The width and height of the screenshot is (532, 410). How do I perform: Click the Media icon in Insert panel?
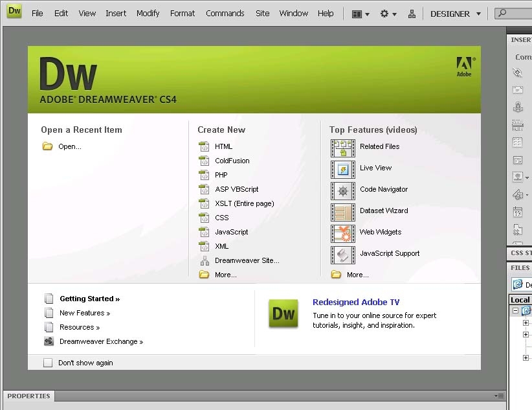coord(517,195)
